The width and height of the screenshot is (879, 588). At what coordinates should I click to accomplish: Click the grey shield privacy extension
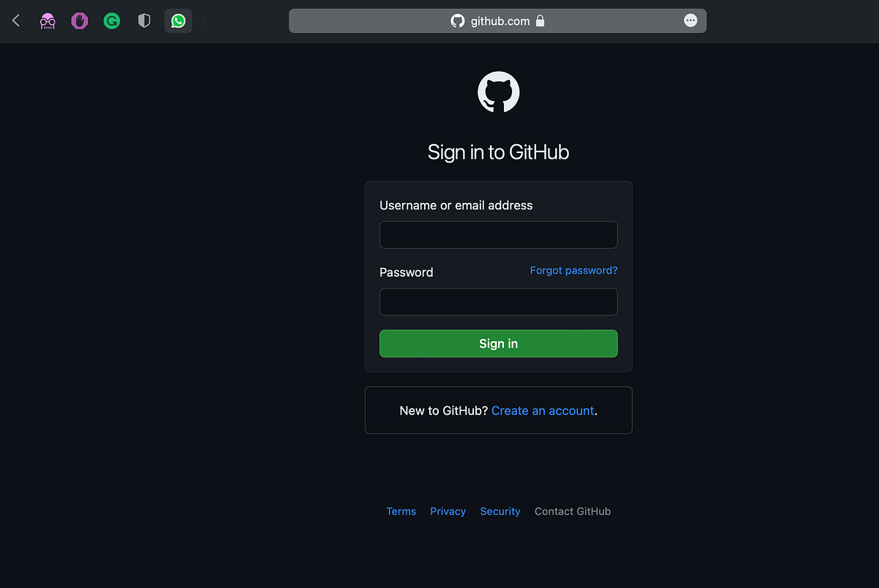click(144, 21)
